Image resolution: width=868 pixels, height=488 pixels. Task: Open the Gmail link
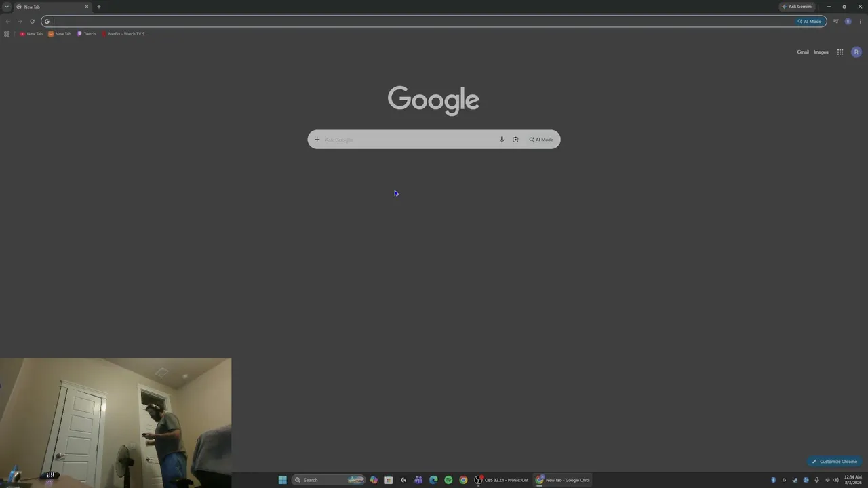(803, 52)
